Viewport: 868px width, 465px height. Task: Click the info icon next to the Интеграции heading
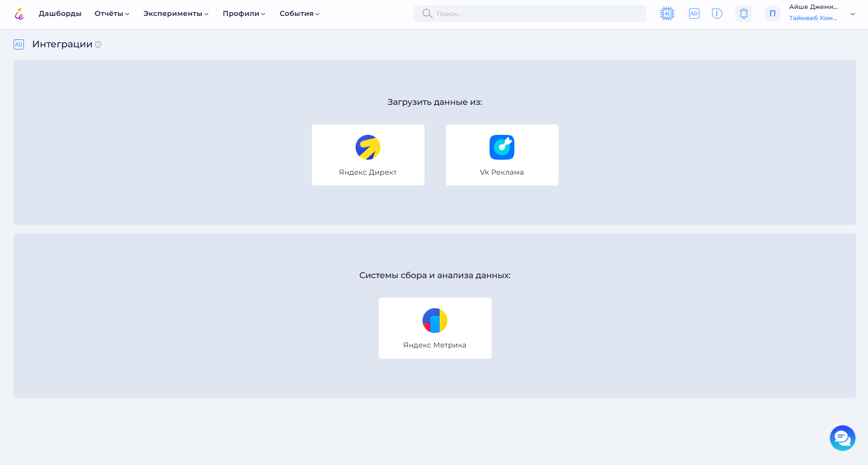point(98,44)
